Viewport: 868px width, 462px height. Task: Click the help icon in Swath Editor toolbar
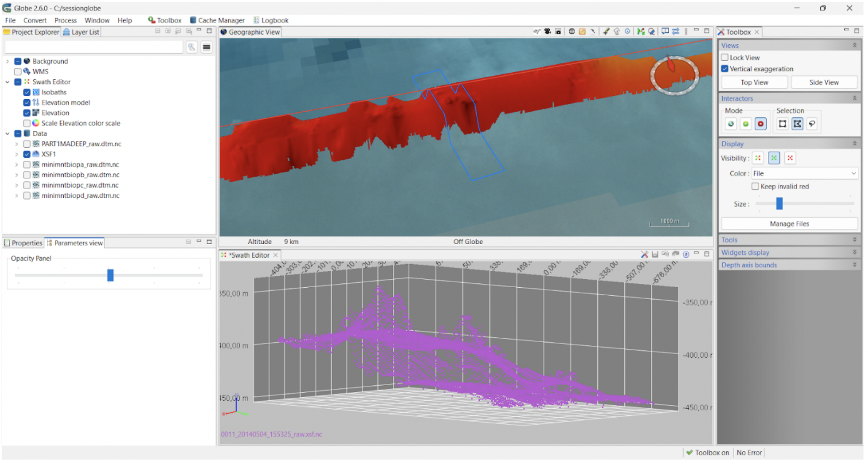(x=686, y=255)
